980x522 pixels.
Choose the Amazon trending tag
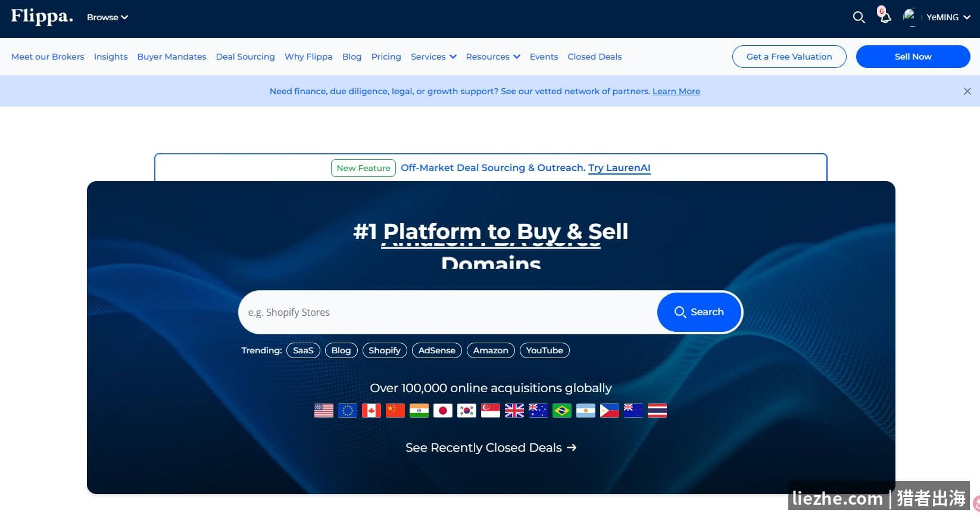point(491,350)
